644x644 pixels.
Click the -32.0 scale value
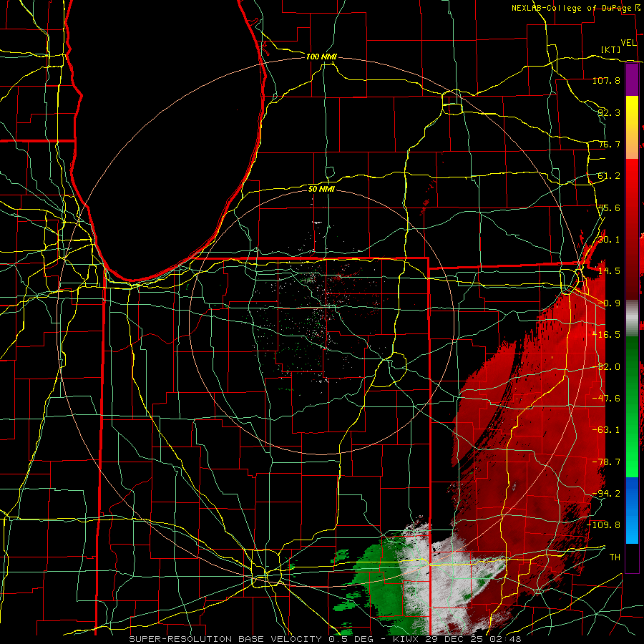(606, 367)
